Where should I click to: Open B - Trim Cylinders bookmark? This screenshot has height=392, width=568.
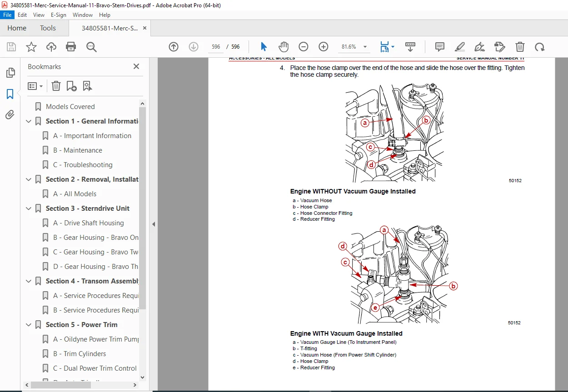(x=80, y=354)
